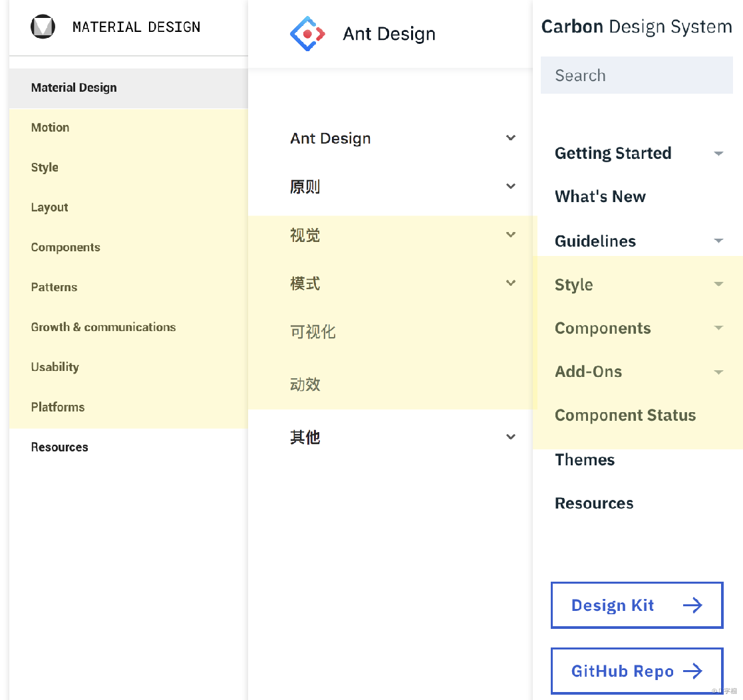Click the Ant Design header title
Image resolution: width=743 pixels, height=700 pixels.
coord(389,34)
